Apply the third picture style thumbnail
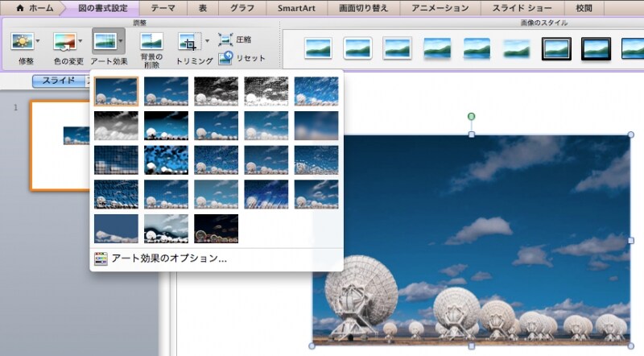This screenshot has width=644, height=356. [397, 48]
